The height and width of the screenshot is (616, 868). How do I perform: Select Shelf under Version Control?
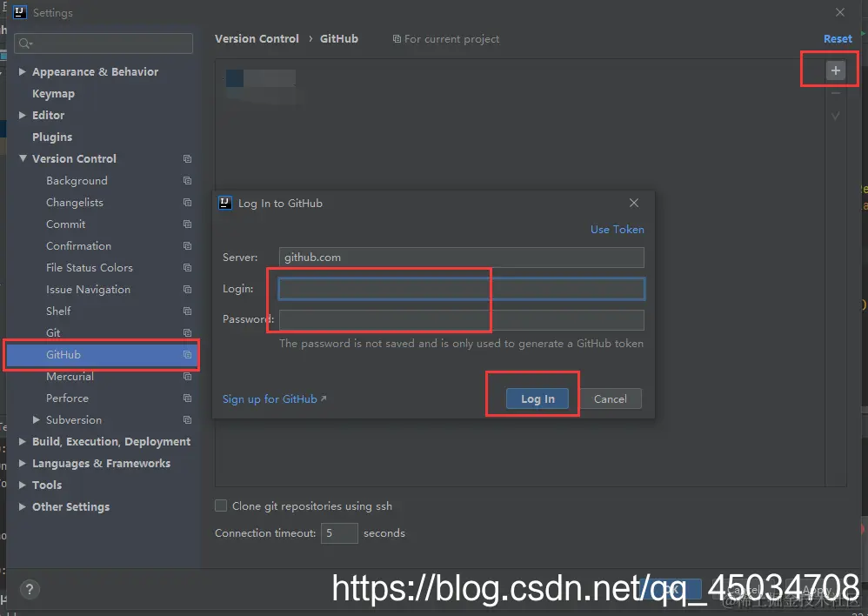click(58, 311)
